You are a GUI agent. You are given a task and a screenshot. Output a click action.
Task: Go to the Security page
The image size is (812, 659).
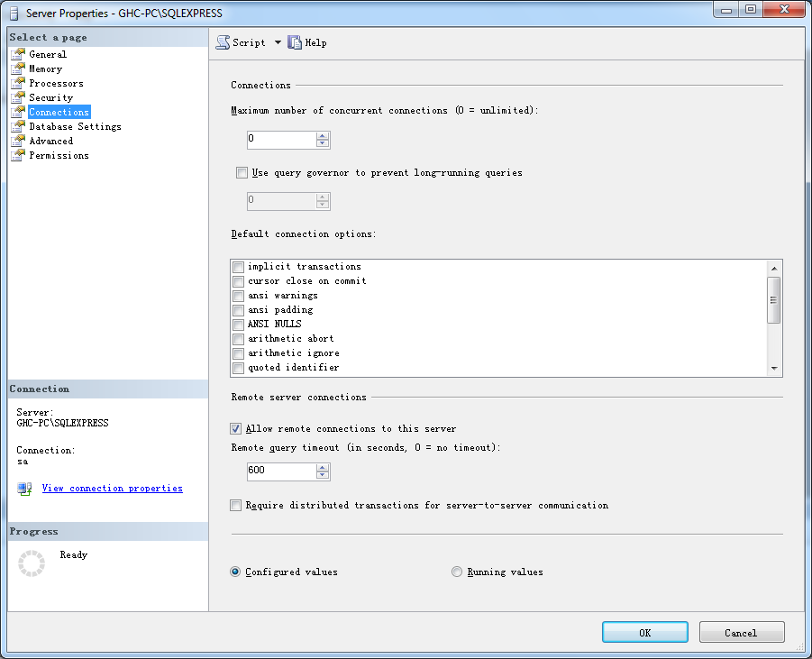(x=50, y=97)
